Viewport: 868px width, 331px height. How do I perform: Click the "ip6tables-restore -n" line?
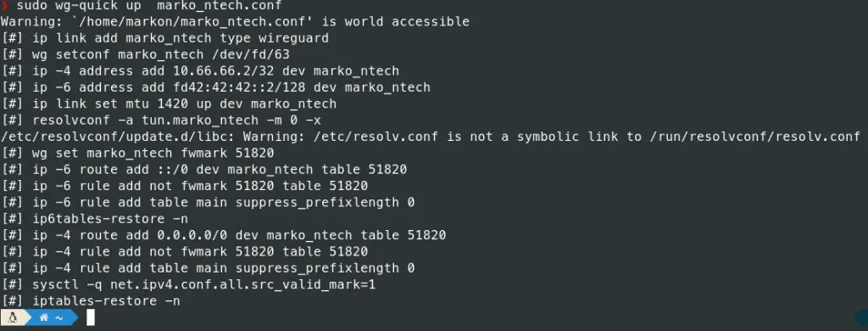pos(95,218)
